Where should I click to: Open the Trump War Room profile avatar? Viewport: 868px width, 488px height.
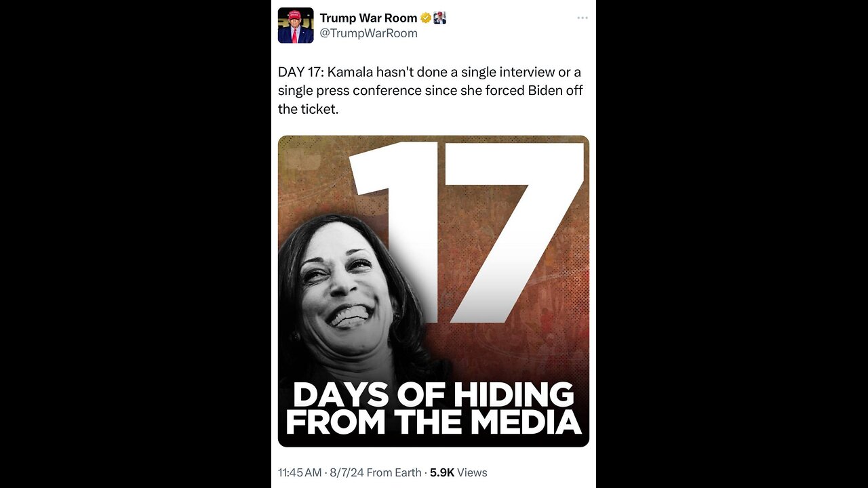tap(296, 26)
